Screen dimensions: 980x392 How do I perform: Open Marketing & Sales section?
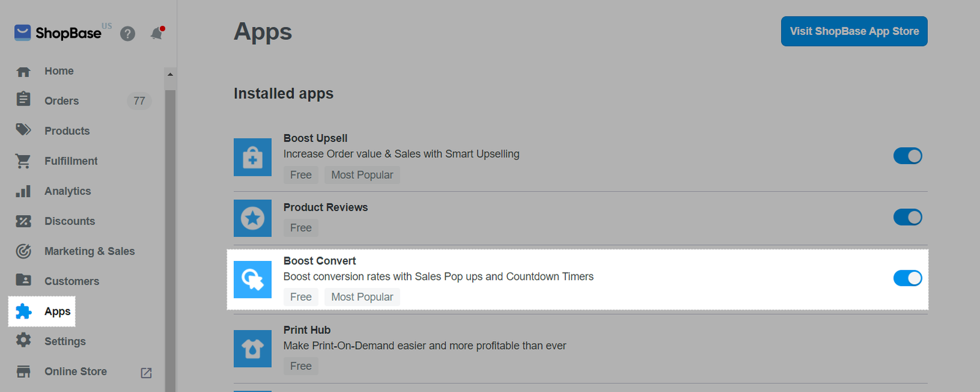(89, 251)
